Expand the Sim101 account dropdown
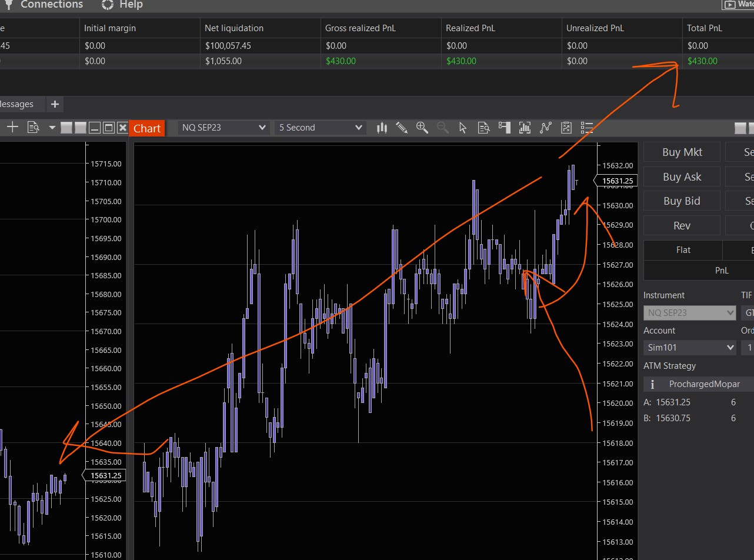This screenshot has width=754, height=560. point(689,348)
